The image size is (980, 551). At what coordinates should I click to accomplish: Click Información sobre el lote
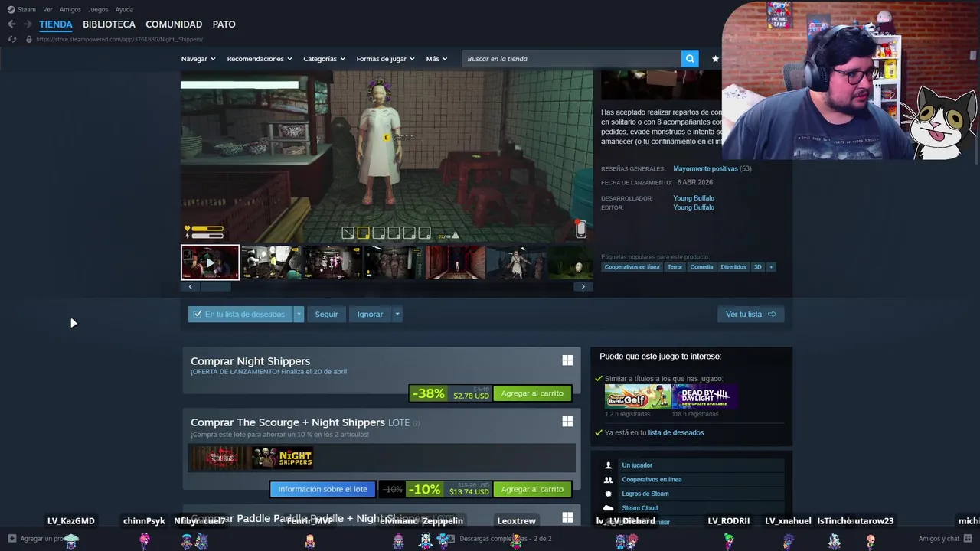[322, 489]
